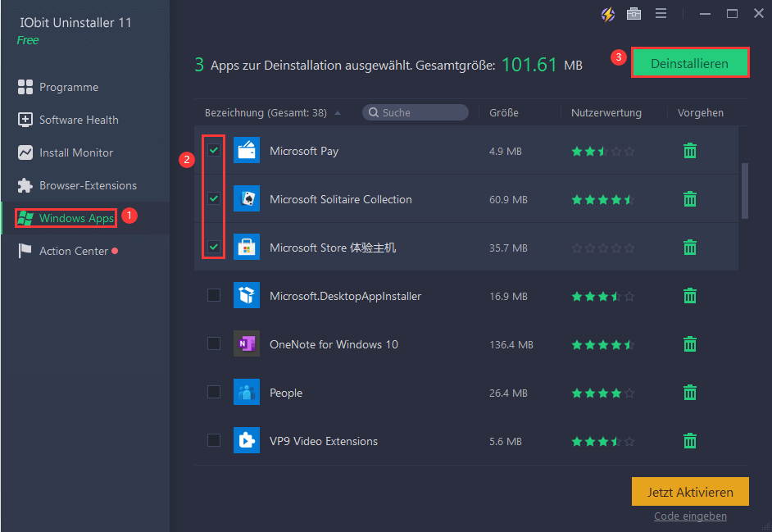
Task: Click the DesktopAppInstaller box app icon
Action: [246, 295]
